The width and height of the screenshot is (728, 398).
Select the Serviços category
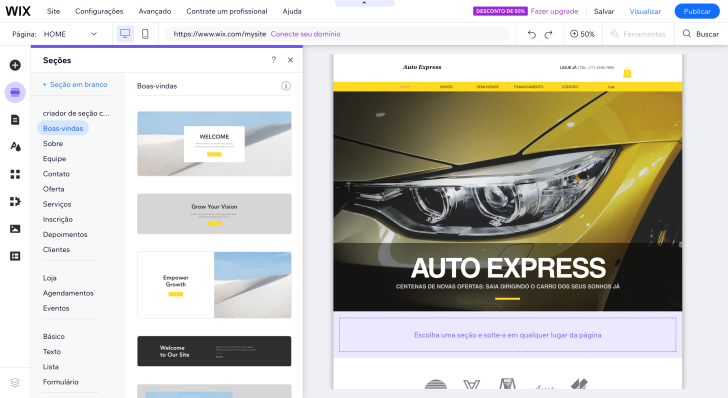point(57,204)
